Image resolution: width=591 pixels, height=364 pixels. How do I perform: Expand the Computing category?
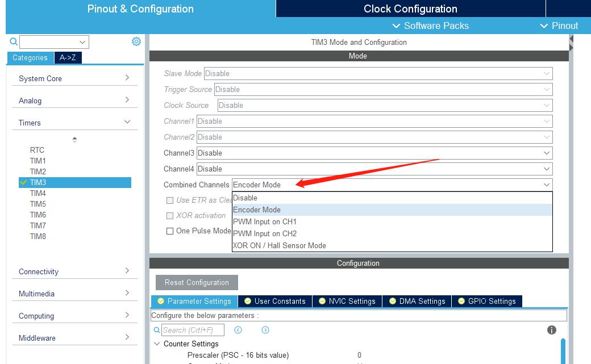(x=74, y=316)
